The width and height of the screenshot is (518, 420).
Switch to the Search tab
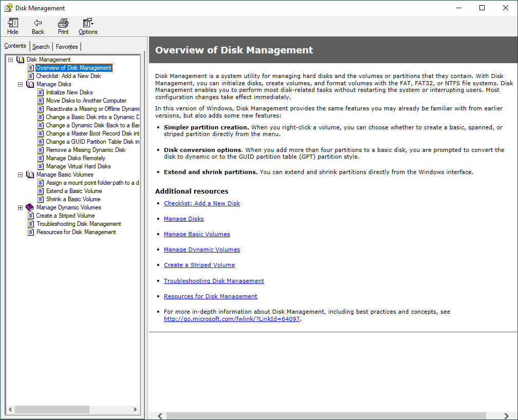click(41, 47)
